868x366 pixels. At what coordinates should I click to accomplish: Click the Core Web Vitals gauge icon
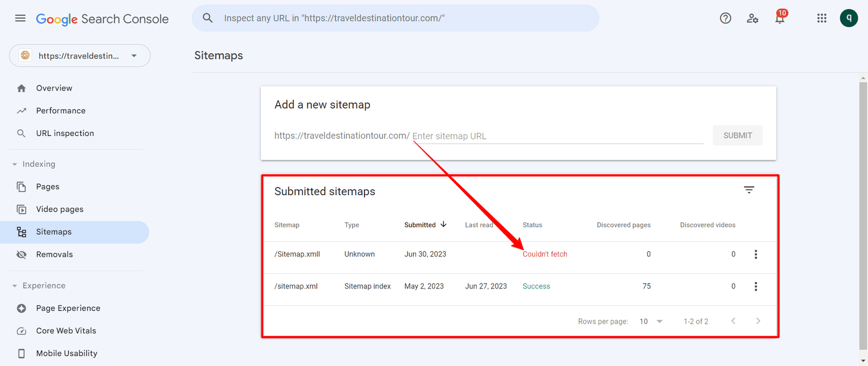click(21, 331)
